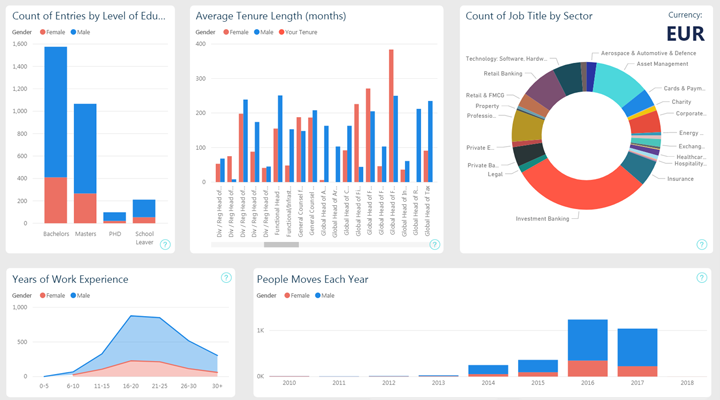The height and width of the screenshot is (400, 720).
Task: Click the School Leaver axis label
Action: 145,237
